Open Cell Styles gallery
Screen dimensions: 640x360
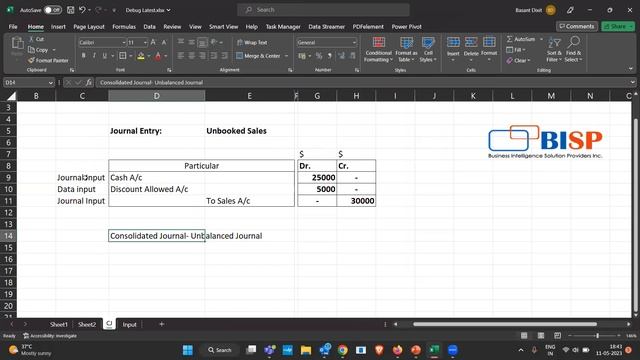click(x=428, y=49)
